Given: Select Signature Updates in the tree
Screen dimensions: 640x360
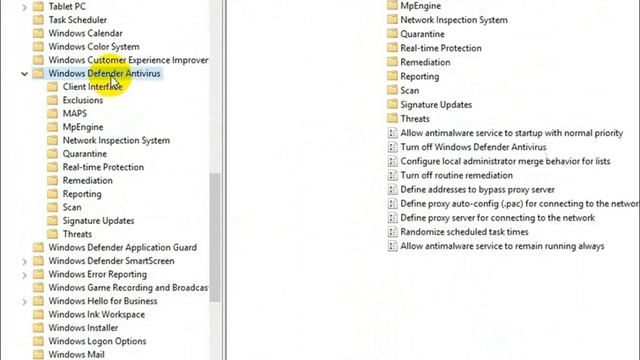Looking at the screenshot, I should click(x=98, y=221).
